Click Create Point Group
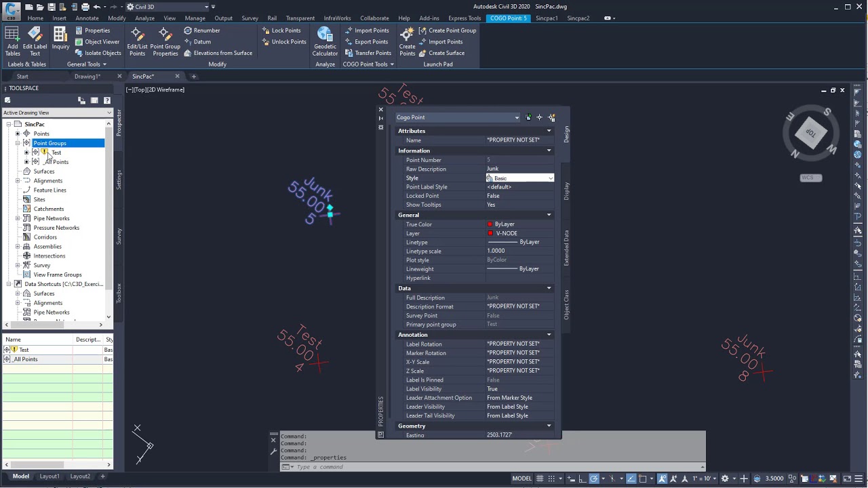 [448, 30]
